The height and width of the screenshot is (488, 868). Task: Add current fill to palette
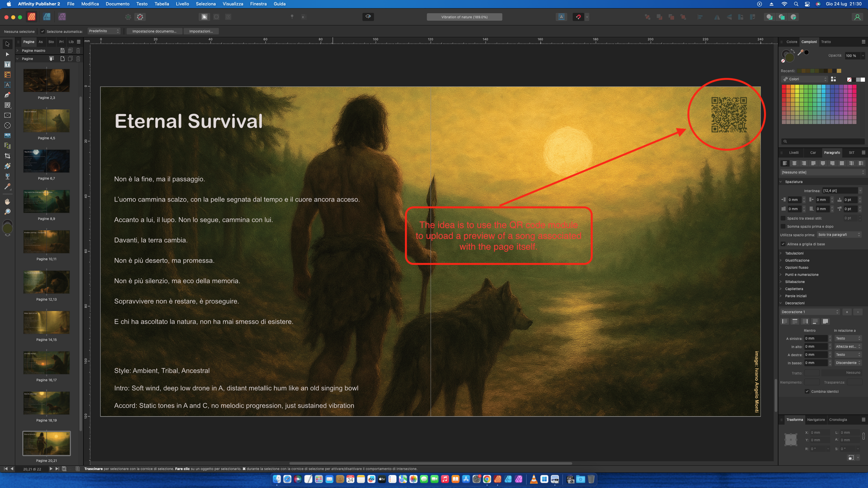point(833,79)
